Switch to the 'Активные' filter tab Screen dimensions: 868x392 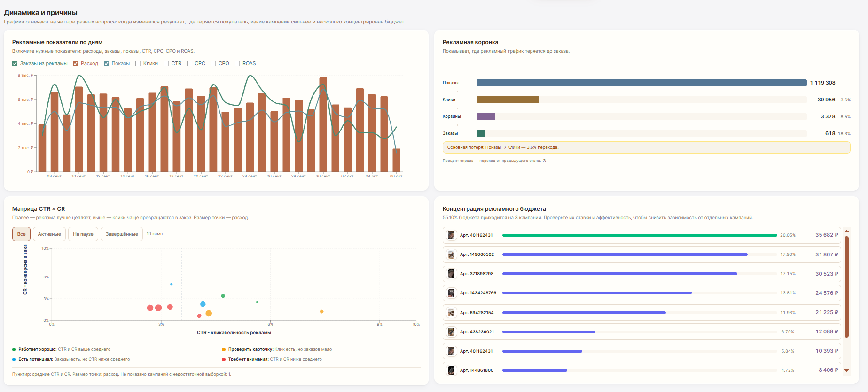point(49,234)
